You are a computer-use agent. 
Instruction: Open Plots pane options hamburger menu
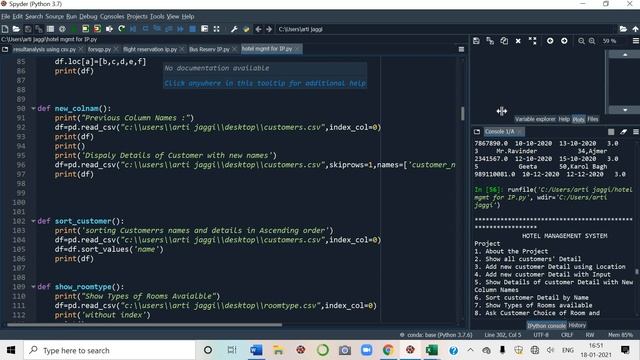coord(636,41)
